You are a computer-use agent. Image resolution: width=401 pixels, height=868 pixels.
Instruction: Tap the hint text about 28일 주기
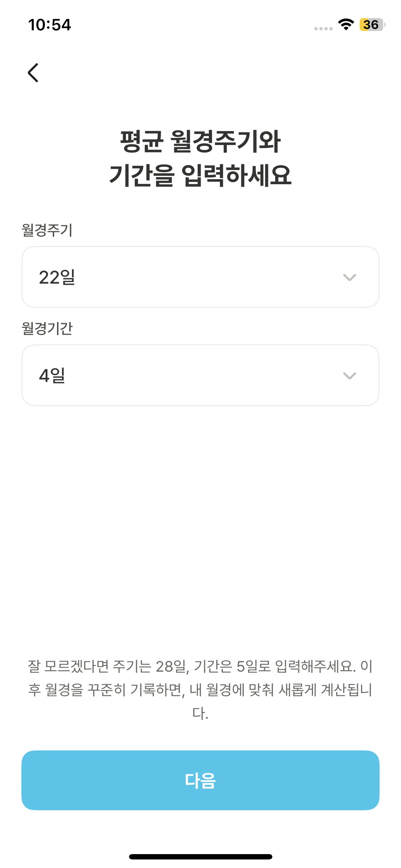coord(200,666)
